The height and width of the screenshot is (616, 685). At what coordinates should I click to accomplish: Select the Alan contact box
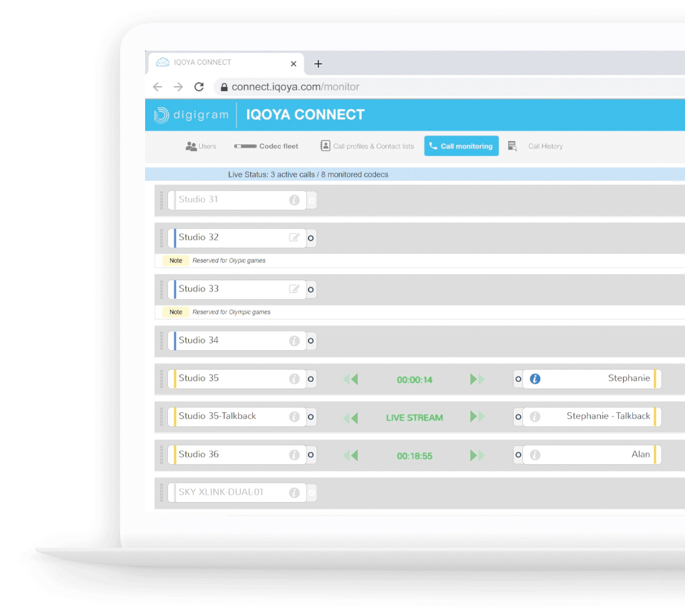[x=592, y=455]
